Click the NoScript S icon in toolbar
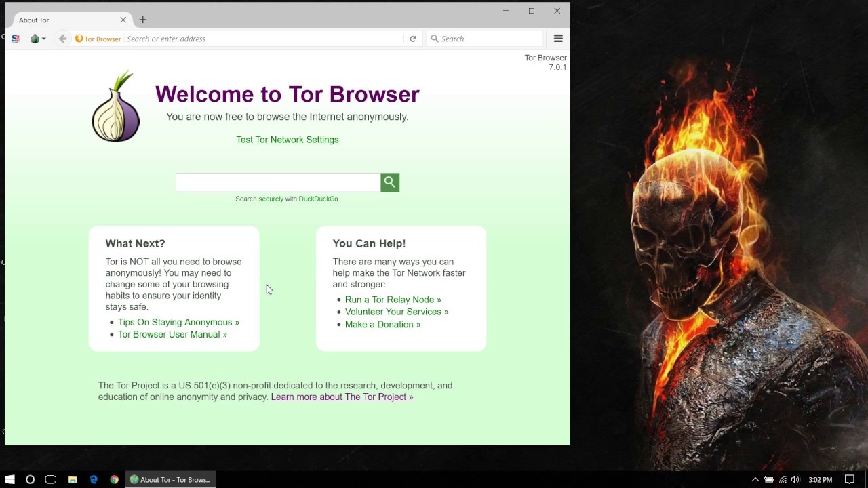Viewport: 868px width, 488px height. (16, 39)
